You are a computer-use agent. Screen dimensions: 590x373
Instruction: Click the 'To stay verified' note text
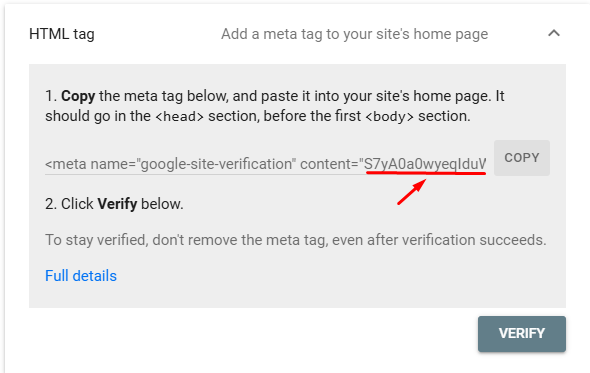295,240
